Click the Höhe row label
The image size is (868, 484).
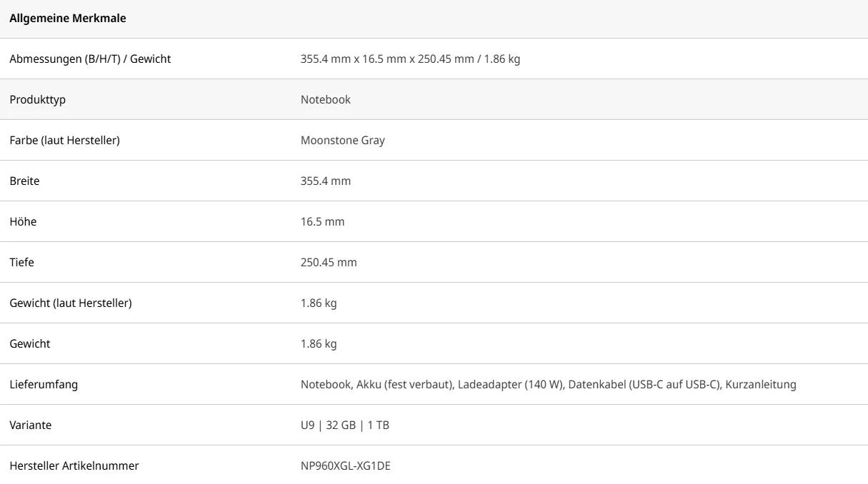[x=23, y=222]
